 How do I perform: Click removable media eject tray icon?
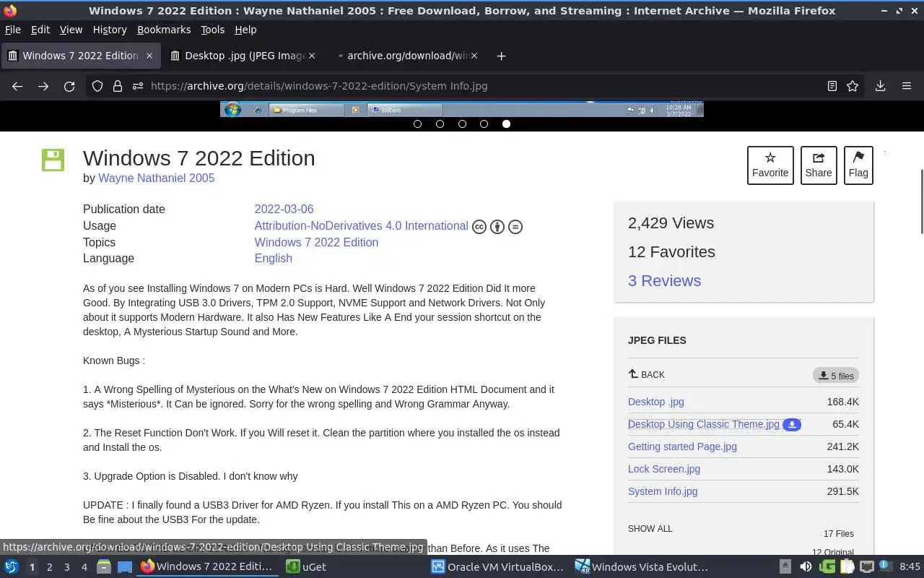point(785,566)
